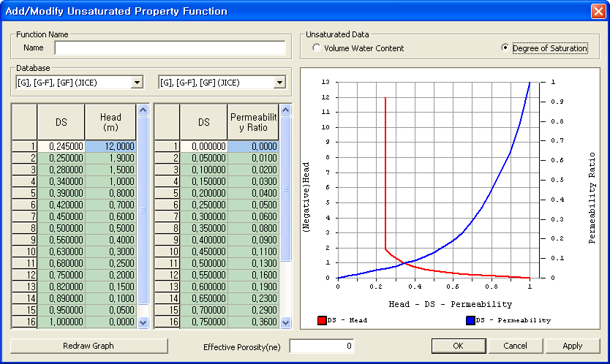Click the OK button
The image size is (610, 364).
pyautogui.click(x=459, y=346)
